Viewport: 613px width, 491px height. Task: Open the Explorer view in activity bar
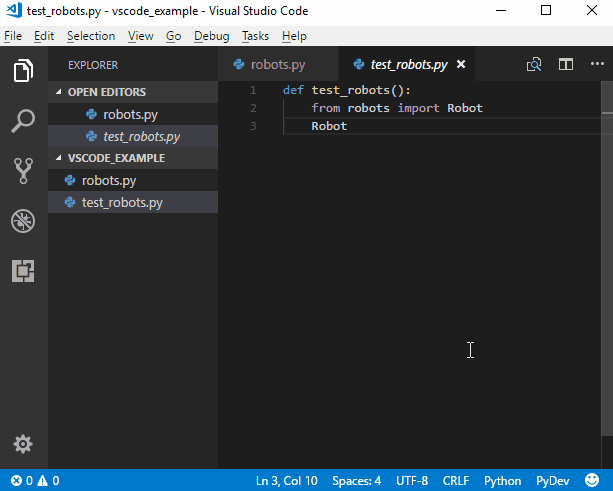tap(23, 71)
